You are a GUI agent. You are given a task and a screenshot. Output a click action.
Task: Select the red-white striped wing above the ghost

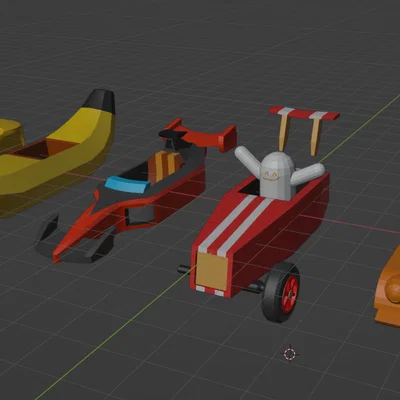(304, 113)
